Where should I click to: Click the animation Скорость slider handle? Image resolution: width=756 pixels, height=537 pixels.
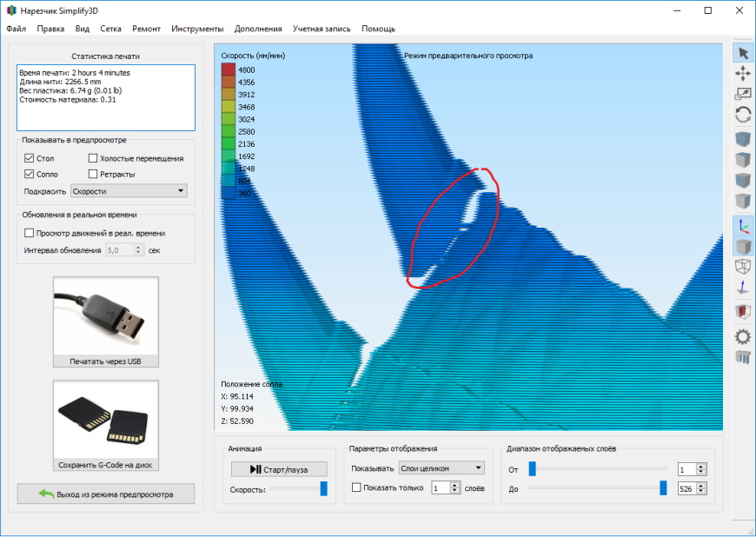coord(323,488)
